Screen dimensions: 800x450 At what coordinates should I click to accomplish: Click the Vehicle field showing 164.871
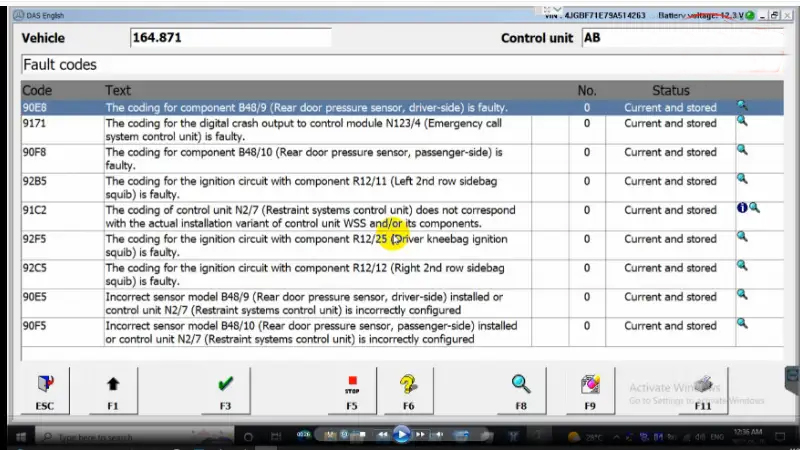coord(231,38)
